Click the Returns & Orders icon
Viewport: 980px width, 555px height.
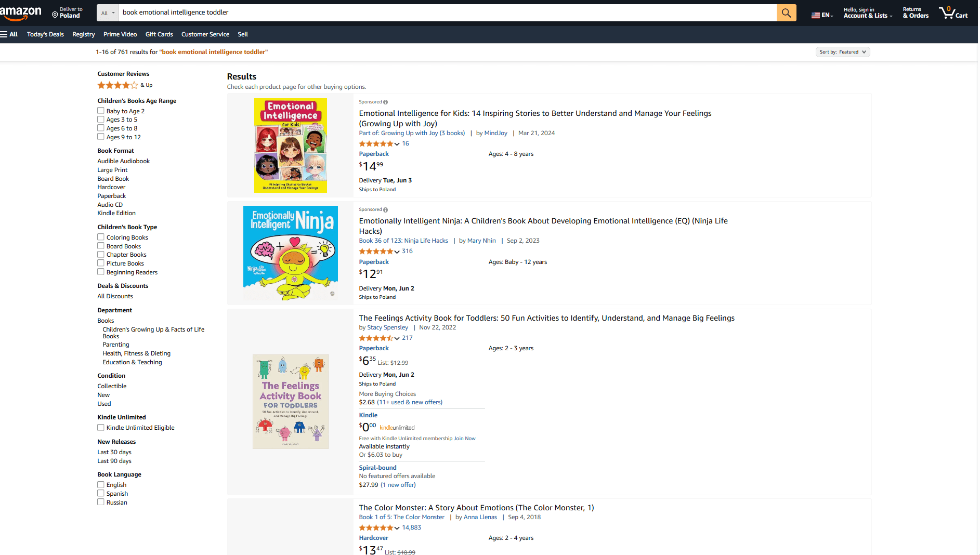pyautogui.click(x=915, y=12)
